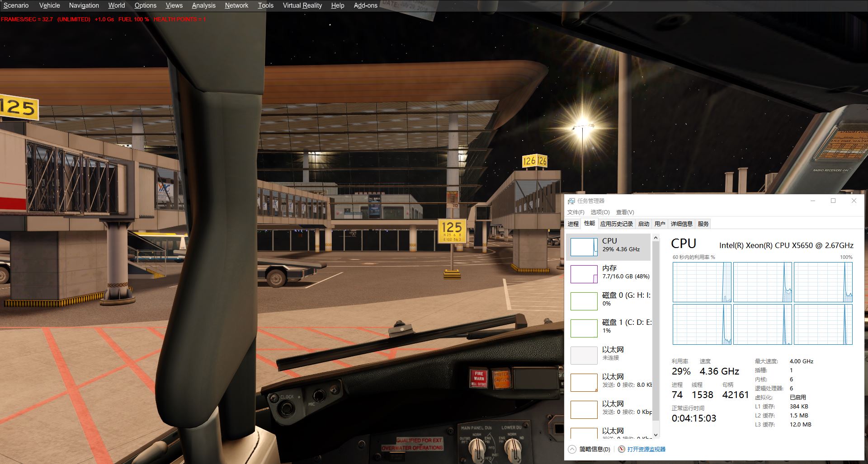Switch to the 应用历史记录 tab
868x464 pixels.
click(616, 224)
